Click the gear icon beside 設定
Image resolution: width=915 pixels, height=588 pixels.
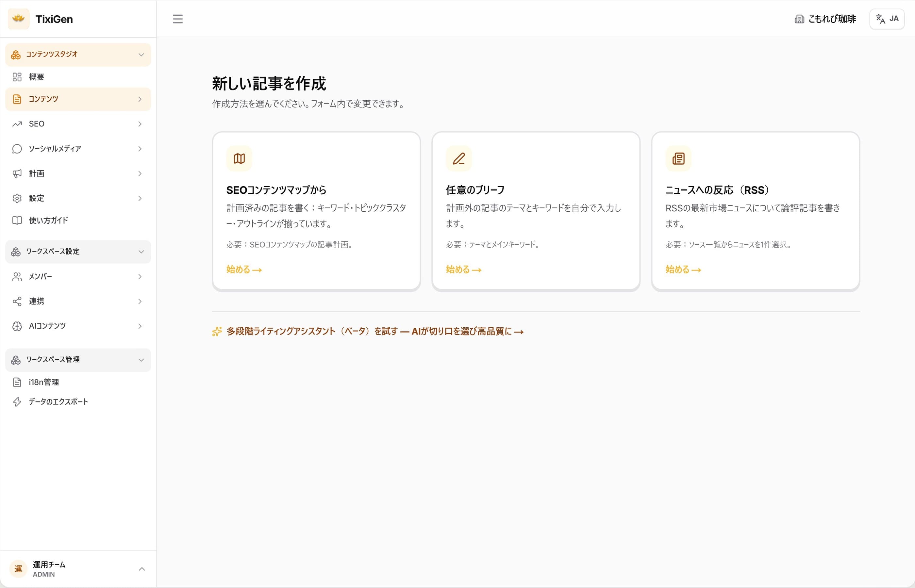(17, 199)
